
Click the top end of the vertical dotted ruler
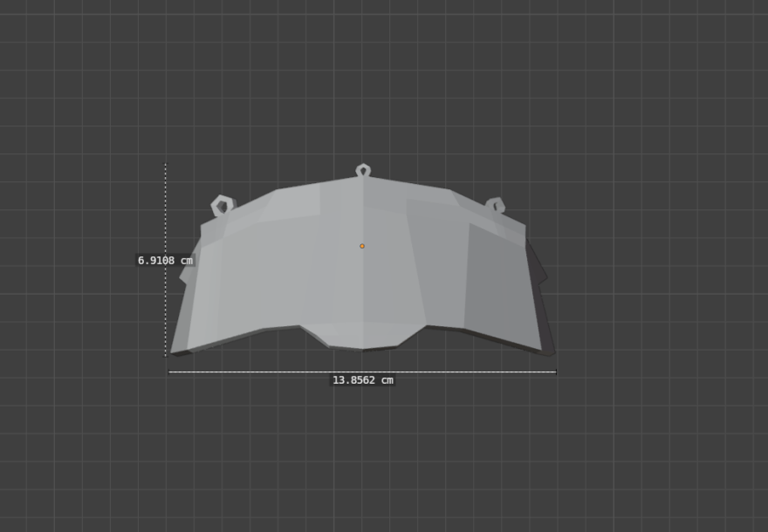(x=165, y=165)
